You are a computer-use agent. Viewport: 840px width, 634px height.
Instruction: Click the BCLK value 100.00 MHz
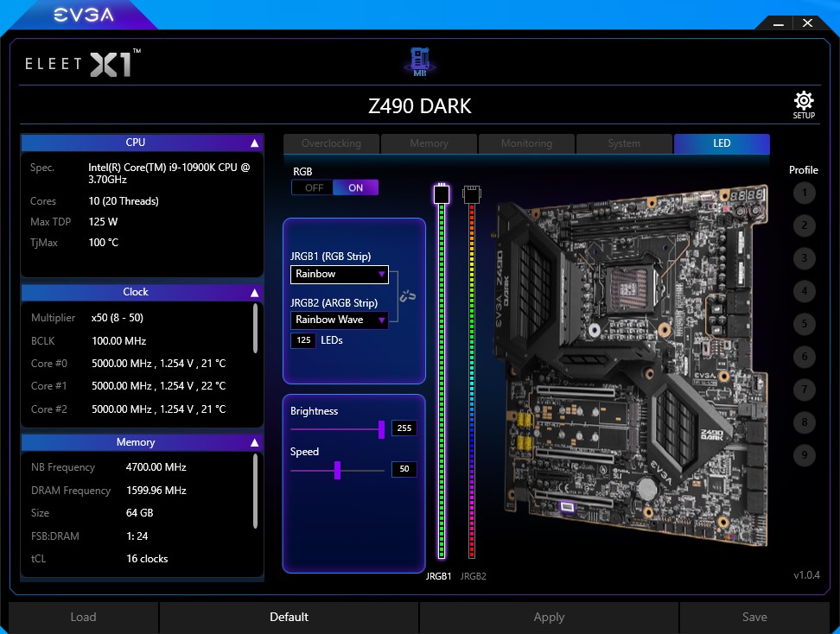(x=119, y=340)
